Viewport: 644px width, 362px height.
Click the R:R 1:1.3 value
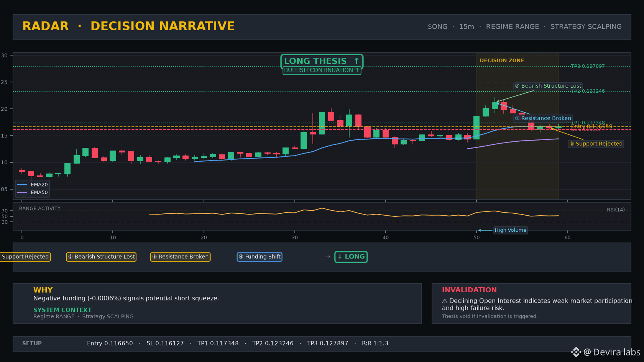375,344
